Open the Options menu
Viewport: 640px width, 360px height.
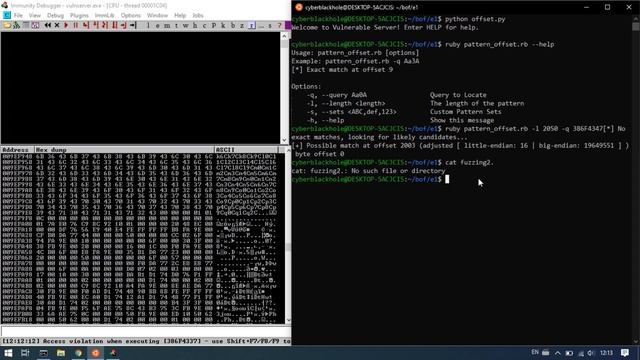(131, 16)
